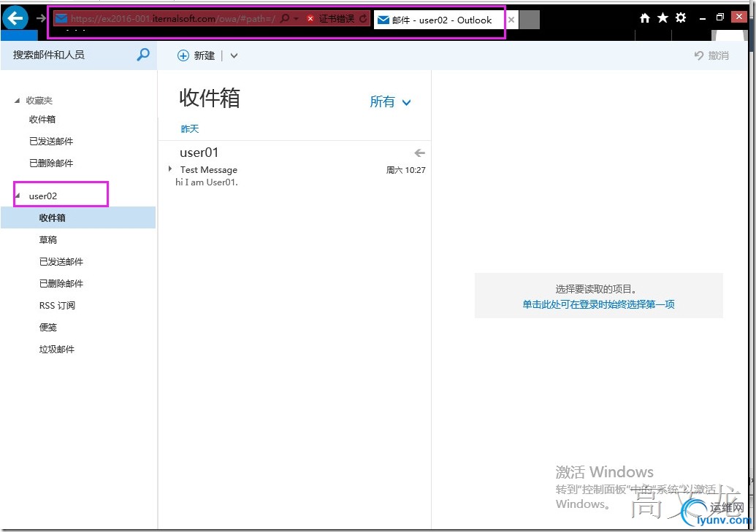Click the certificate error red shield icon
This screenshot has height=532, width=756.
coord(310,19)
